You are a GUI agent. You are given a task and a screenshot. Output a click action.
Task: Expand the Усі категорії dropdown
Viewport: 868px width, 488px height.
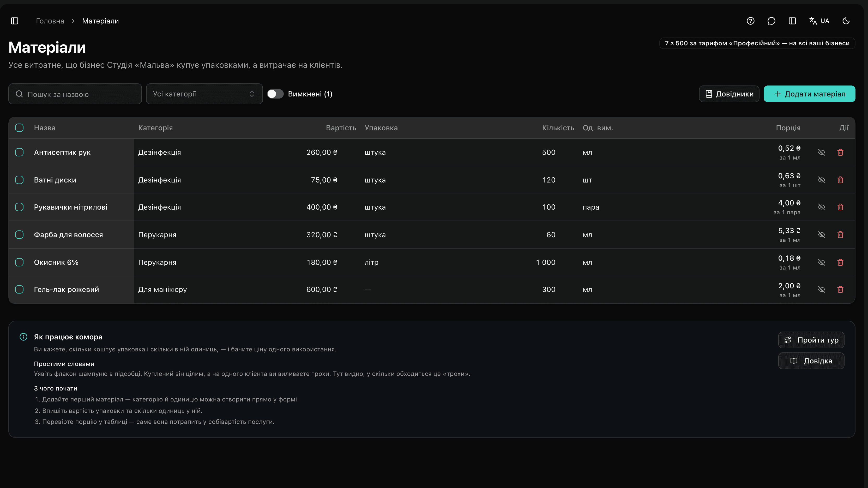(x=204, y=94)
